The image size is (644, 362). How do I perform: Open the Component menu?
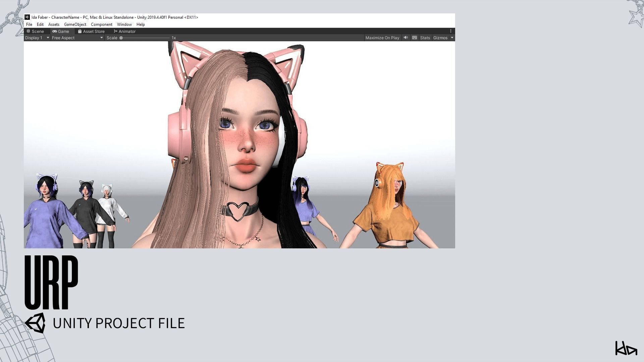click(x=101, y=24)
